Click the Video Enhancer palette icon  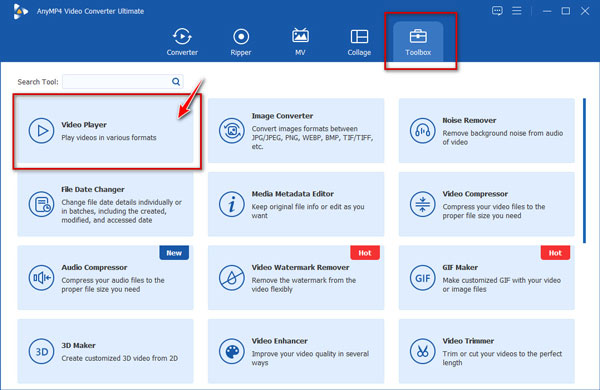(x=232, y=351)
